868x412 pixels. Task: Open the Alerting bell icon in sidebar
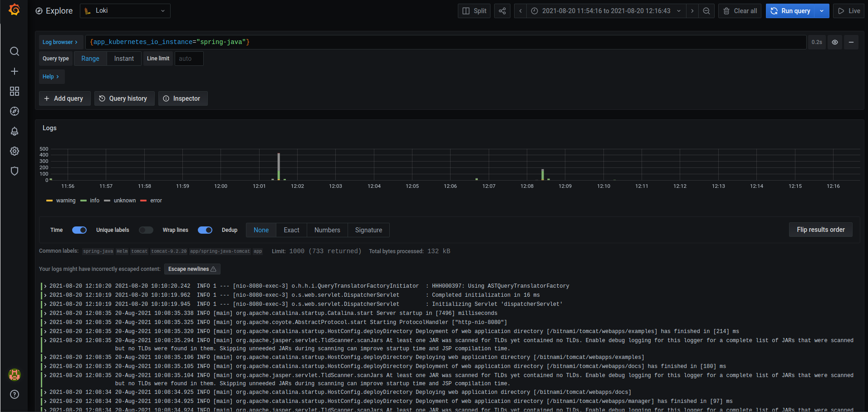[x=15, y=131]
